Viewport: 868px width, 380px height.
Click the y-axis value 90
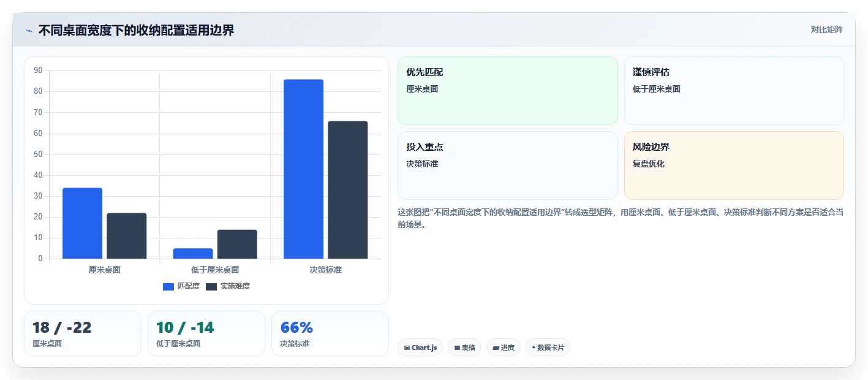point(38,70)
